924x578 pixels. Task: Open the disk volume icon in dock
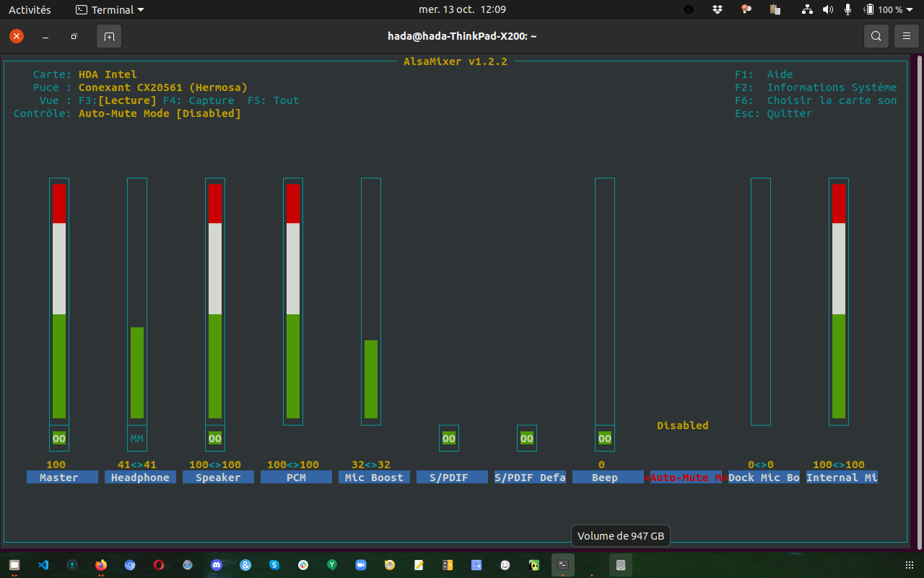coord(621,565)
